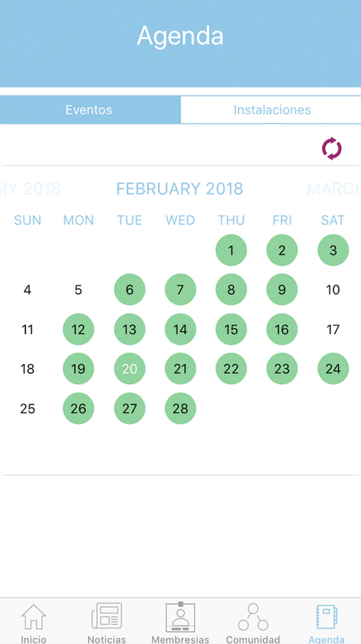Go to the previous month, January 2018
The height and width of the screenshot is (644, 361).
point(32,189)
